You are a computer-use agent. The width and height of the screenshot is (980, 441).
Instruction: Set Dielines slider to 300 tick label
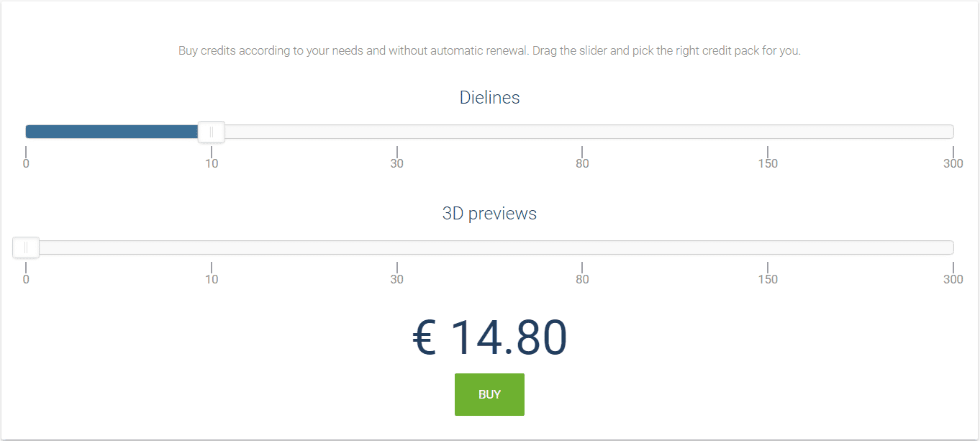coord(953,163)
